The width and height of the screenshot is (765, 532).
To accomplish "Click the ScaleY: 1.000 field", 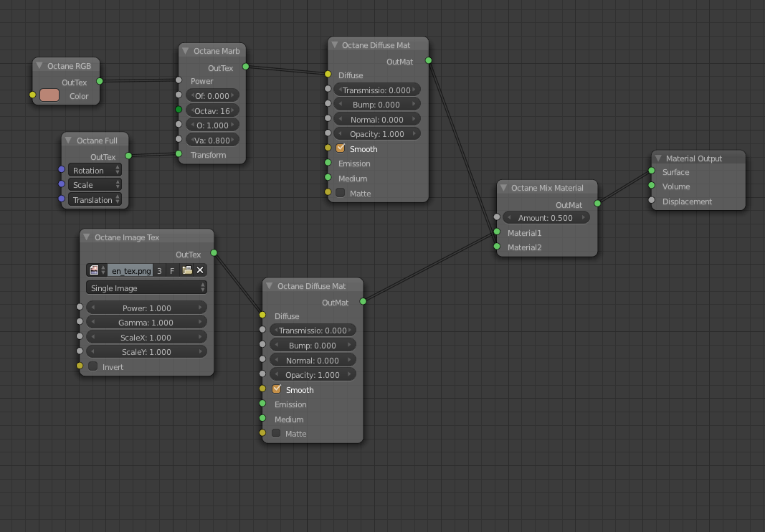I will pos(146,352).
